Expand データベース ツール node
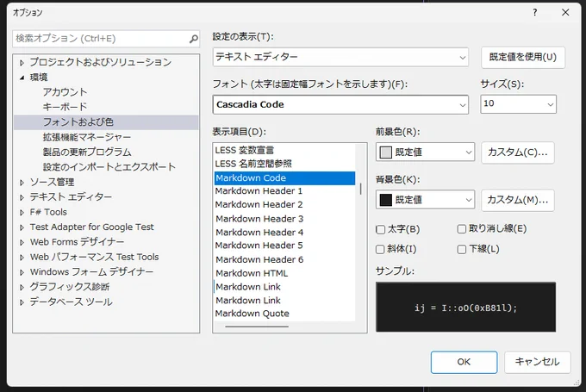 coord(22,302)
